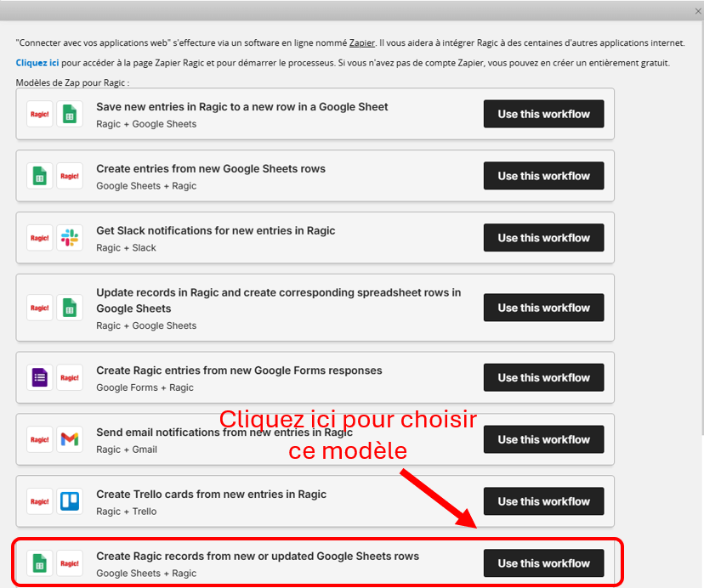The height and width of the screenshot is (588, 704).
Task: Click title 'Create Ragic entries from new Google Forms responses'
Action: [239, 370]
